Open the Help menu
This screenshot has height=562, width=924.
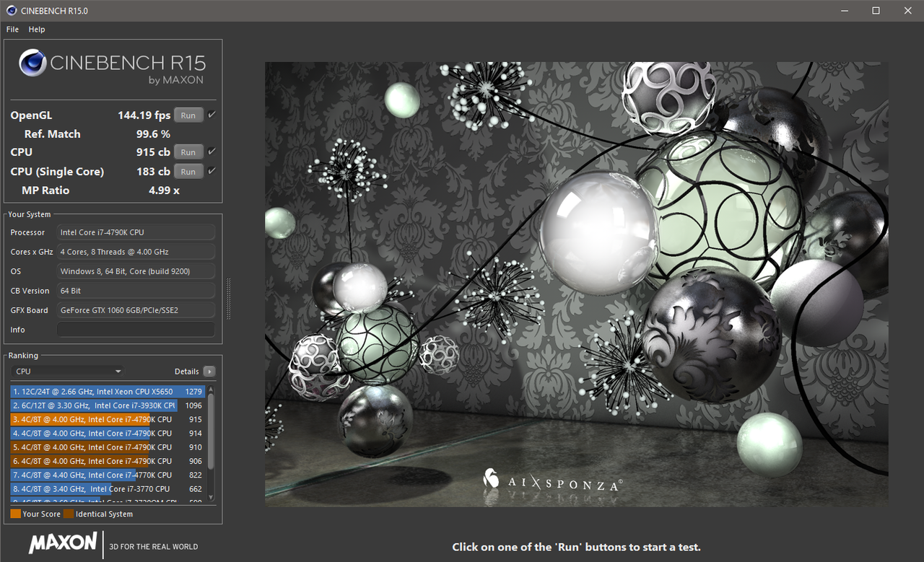click(36, 29)
